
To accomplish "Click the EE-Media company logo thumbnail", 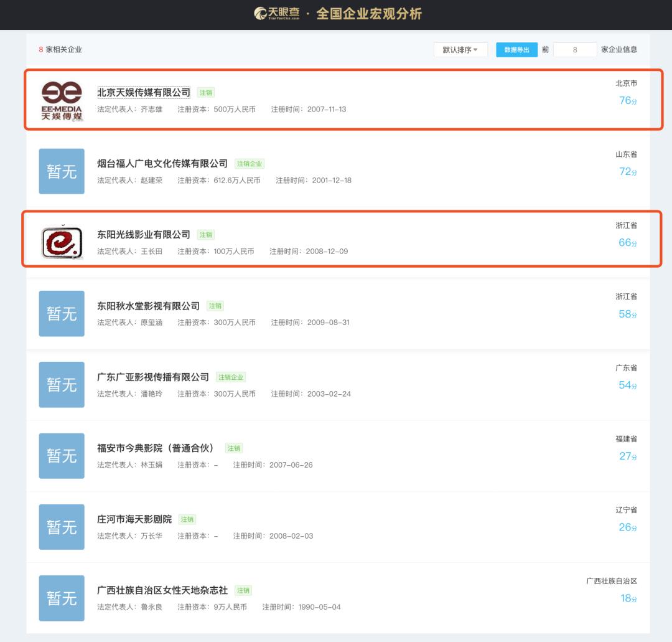I will (x=62, y=100).
